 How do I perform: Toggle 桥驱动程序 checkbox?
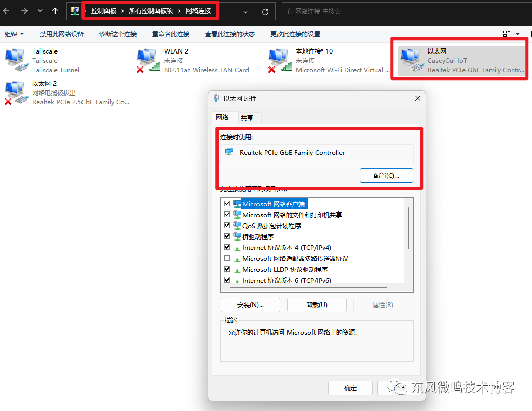pyautogui.click(x=227, y=236)
